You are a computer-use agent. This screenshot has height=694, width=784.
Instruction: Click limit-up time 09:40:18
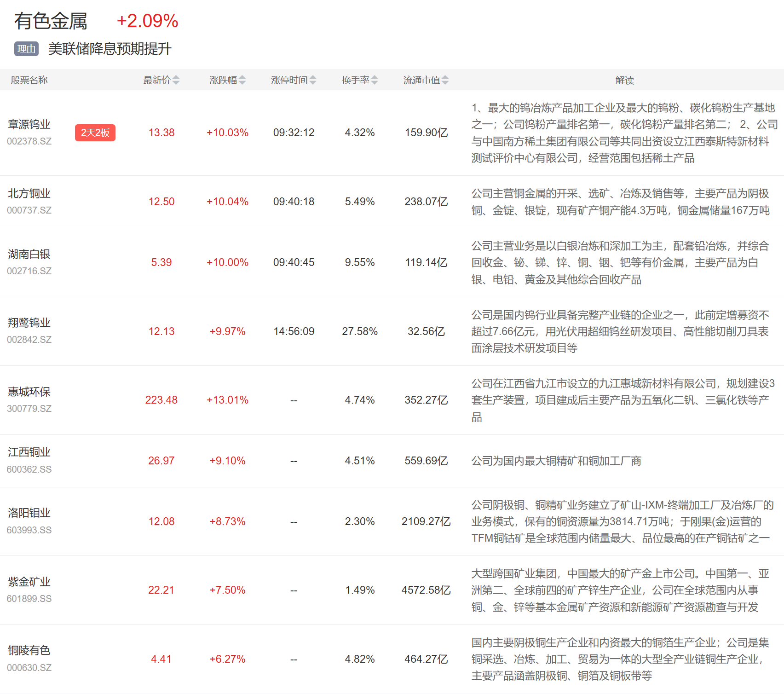click(294, 202)
